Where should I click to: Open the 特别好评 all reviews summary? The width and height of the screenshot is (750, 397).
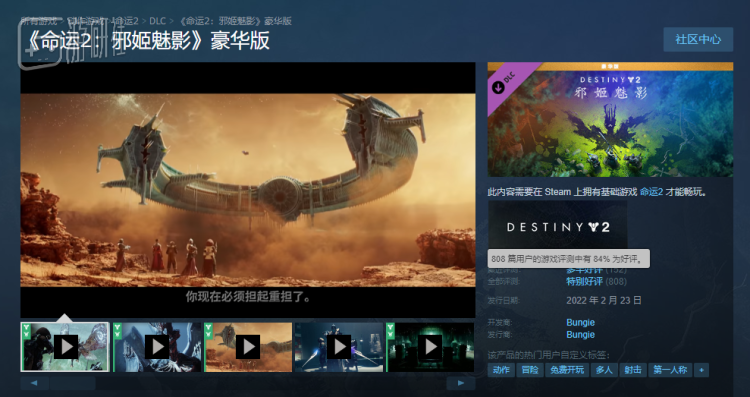pyautogui.click(x=584, y=282)
